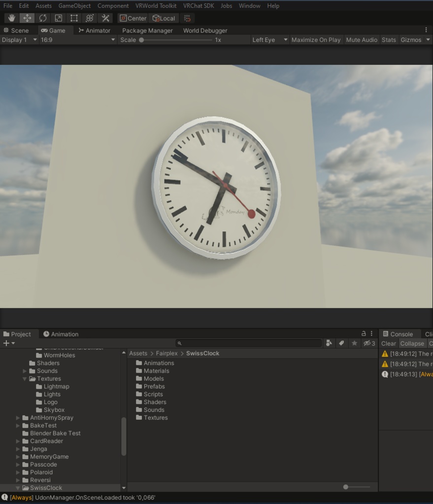Select the Rotate tool
The image size is (433, 504).
click(43, 18)
